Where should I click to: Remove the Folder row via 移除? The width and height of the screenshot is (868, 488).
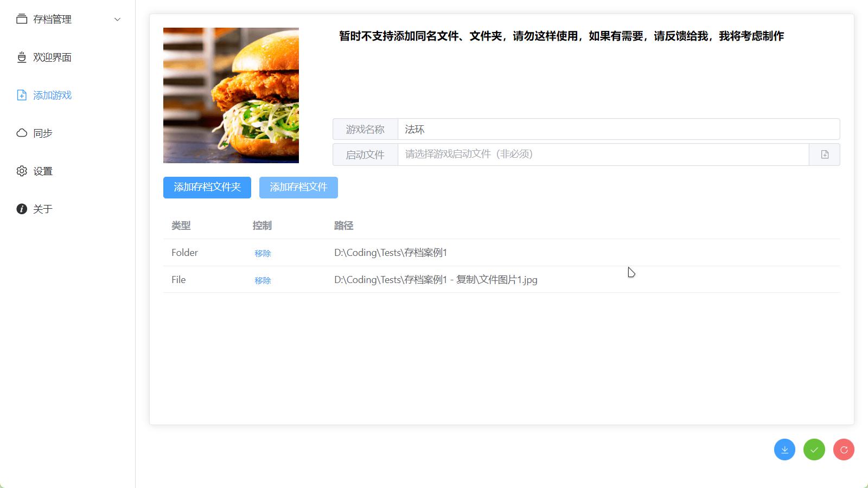263,253
